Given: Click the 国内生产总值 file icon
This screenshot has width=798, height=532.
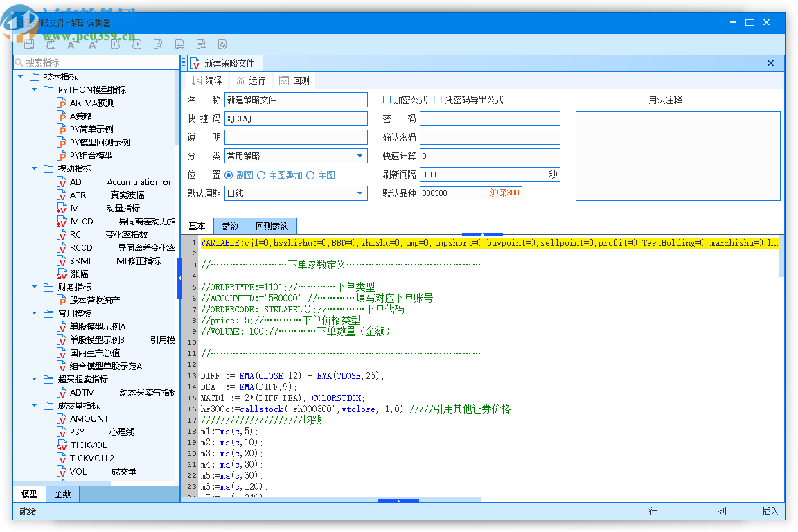Looking at the screenshot, I should coord(62,353).
